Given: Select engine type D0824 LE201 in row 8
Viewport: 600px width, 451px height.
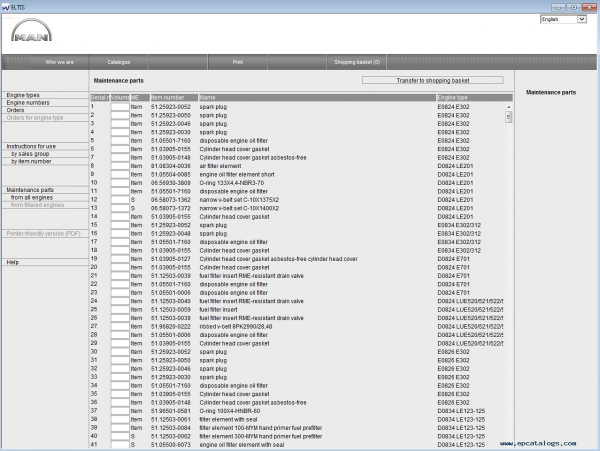Looking at the screenshot, I should (x=455, y=166).
